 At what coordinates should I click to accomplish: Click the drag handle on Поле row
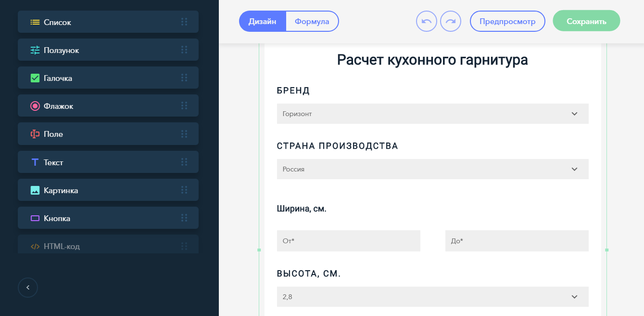pyautogui.click(x=184, y=133)
